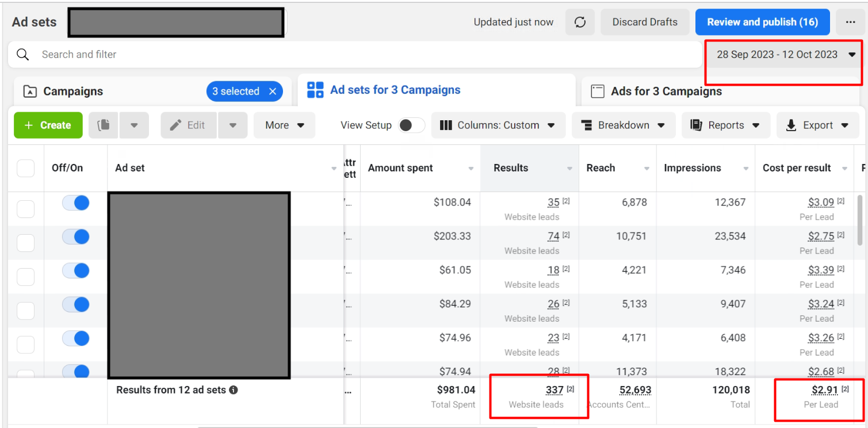Sort by the Cost per result column
Image resolution: width=868 pixels, height=428 pixels.
805,168
